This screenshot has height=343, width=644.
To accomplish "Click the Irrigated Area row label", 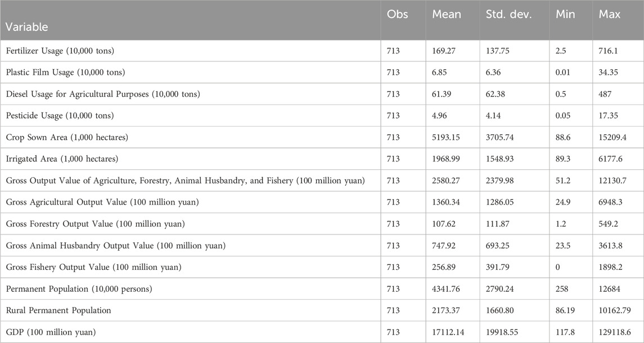I will (x=62, y=159).
